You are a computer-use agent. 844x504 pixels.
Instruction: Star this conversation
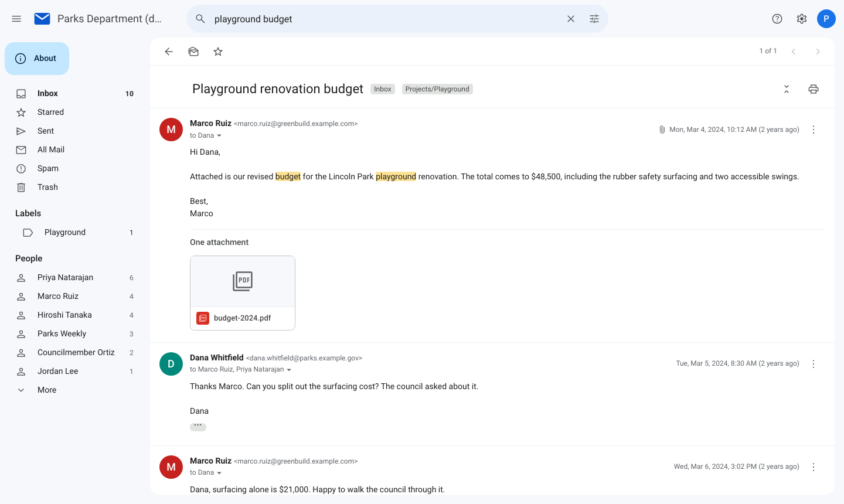(218, 52)
